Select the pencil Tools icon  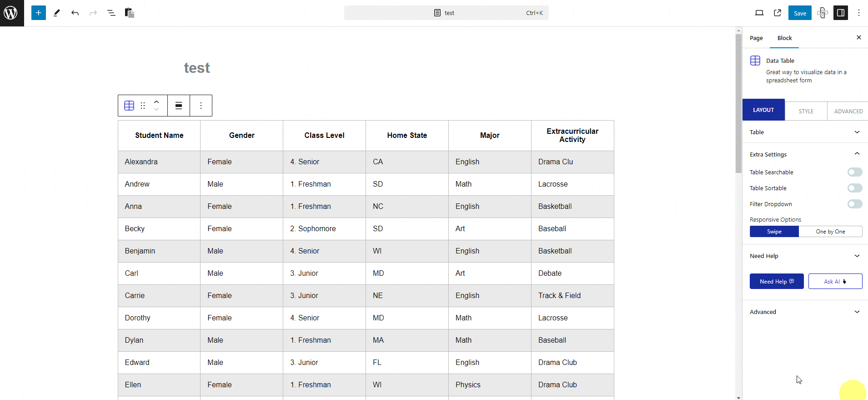click(57, 13)
